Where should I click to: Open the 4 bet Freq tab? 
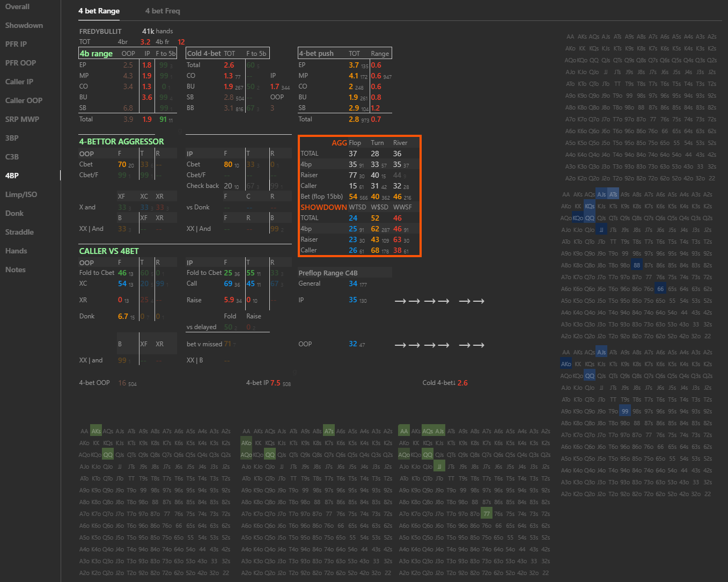pyautogui.click(x=163, y=11)
